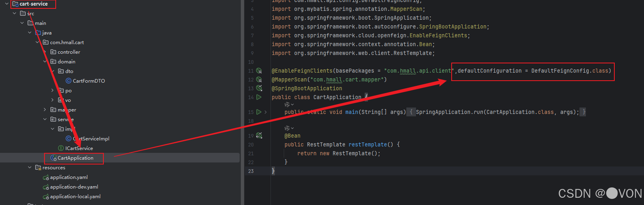Collapse the service package chevron
This screenshot has width=644, height=205.
click(45, 119)
